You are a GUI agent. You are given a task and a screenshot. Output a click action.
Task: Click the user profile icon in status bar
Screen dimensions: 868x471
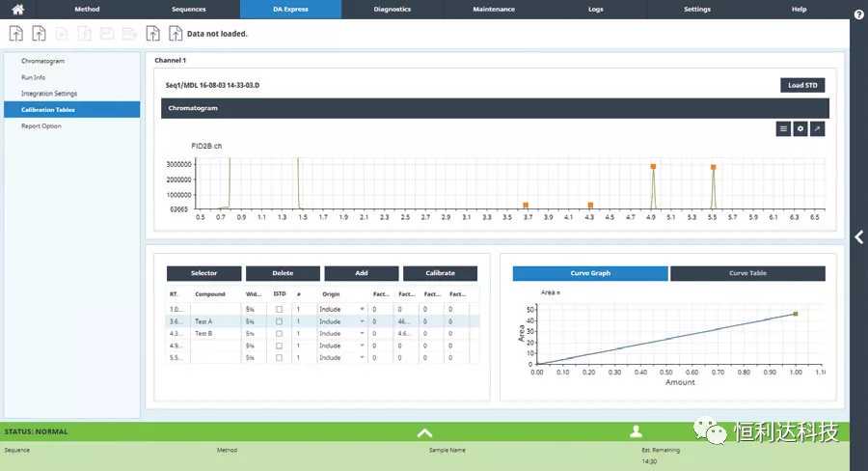pyautogui.click(x=636, y=431)
